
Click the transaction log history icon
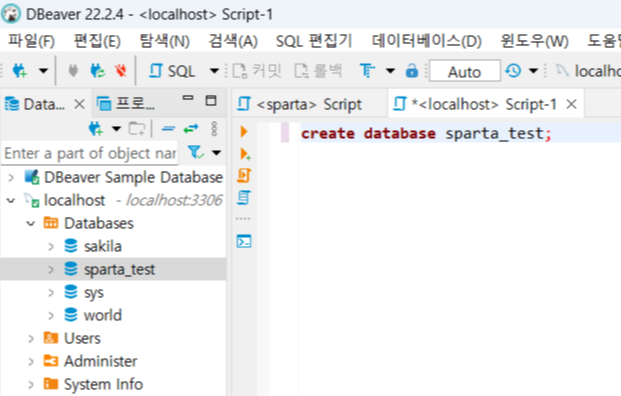tap(513, 71)
